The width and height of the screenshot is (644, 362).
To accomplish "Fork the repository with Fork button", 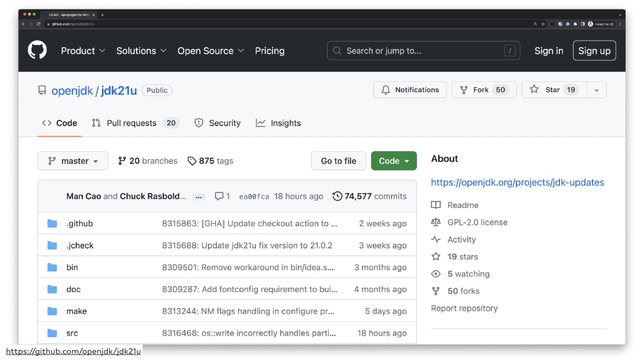I will coord(484,90).
